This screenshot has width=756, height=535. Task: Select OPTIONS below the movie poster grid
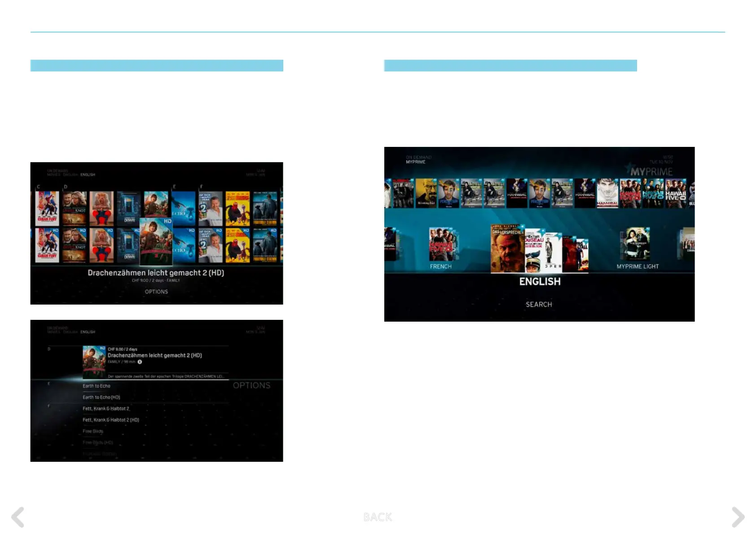coord(156,292)
